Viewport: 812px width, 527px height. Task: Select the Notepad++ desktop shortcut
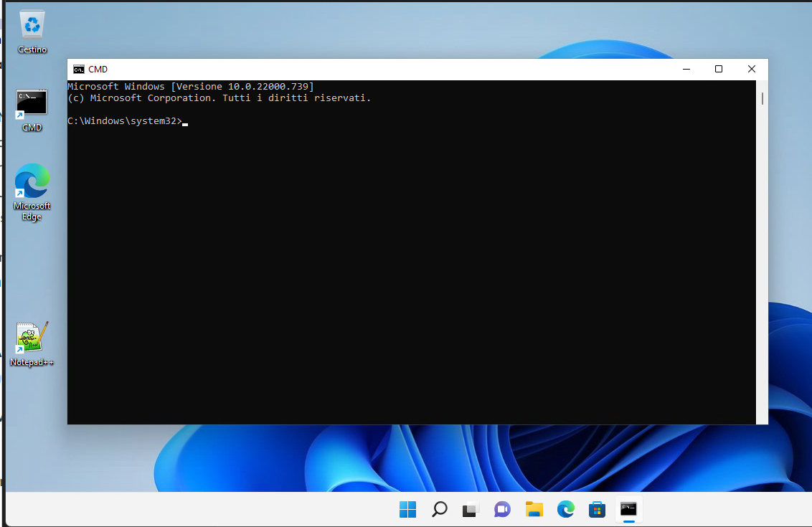coord(32,343)
